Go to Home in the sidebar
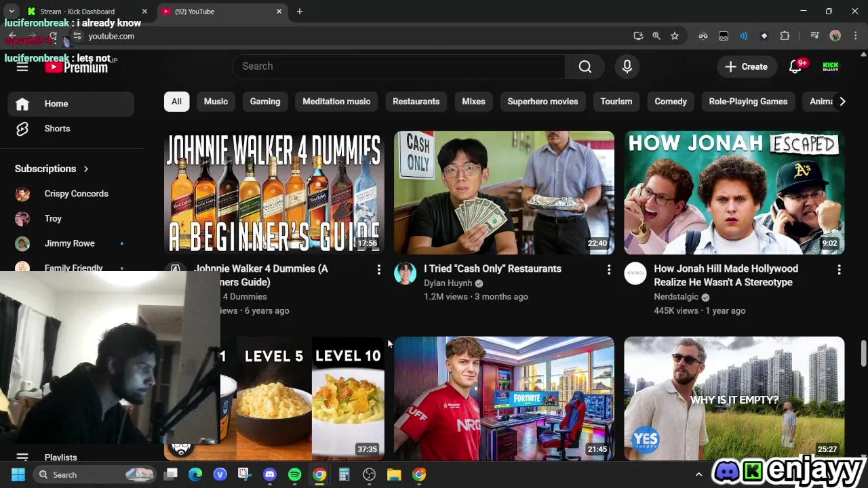 71,104
